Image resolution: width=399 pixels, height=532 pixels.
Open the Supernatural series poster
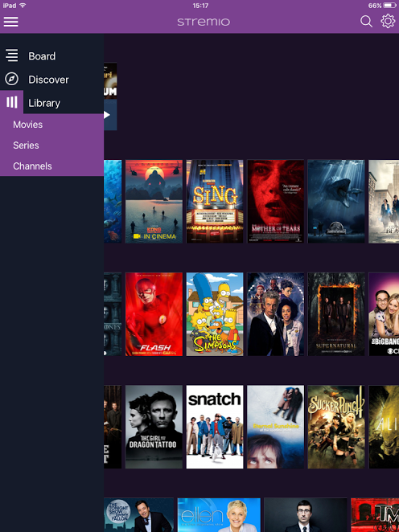coord(336,314)
